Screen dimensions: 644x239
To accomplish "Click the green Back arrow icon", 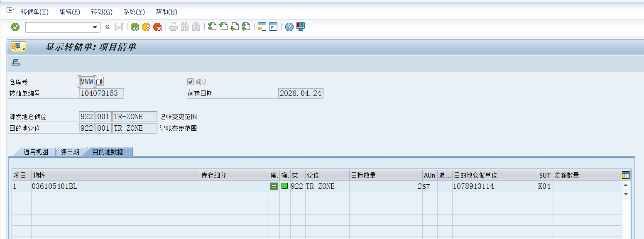I will click(135, 27).
